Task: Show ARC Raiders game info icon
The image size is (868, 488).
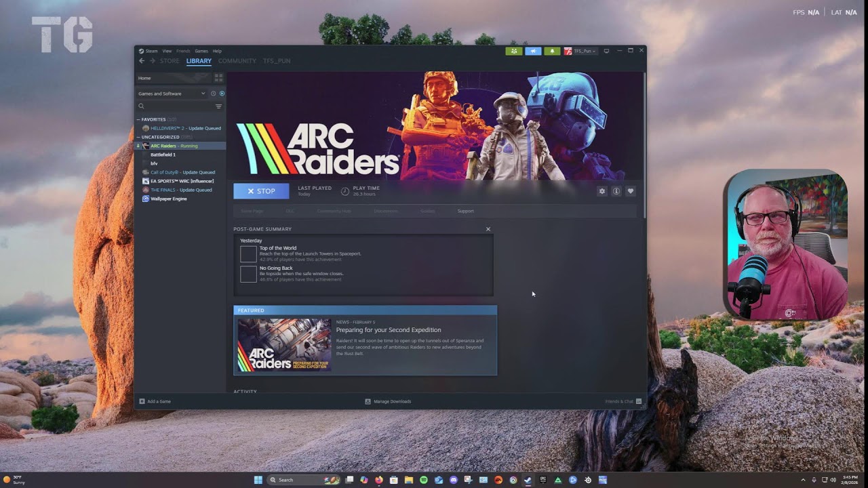Action: pos(616,191)
